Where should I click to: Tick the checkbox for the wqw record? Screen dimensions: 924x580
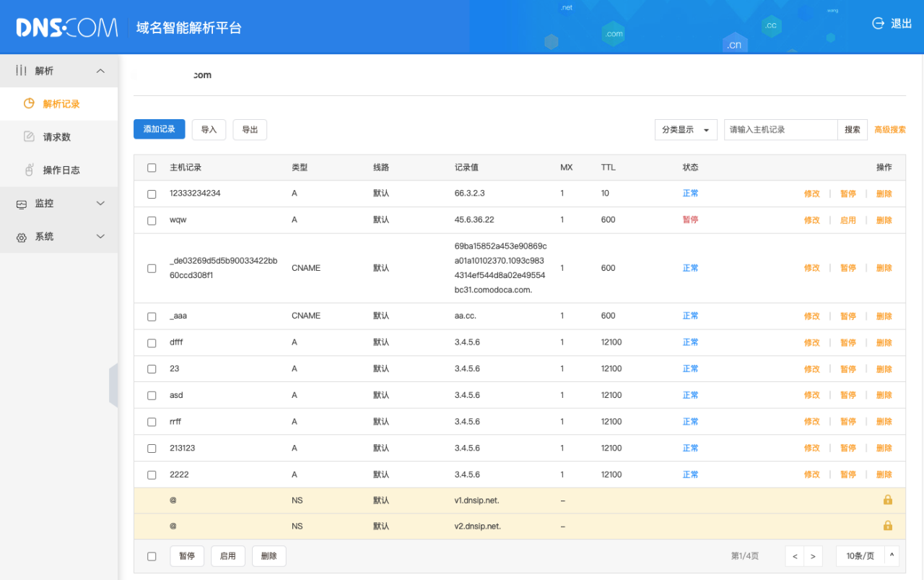[152, 220]
